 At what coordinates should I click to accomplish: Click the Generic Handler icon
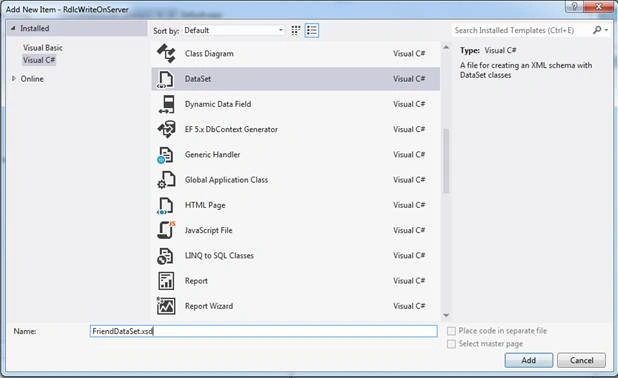(x=166, y=155)
